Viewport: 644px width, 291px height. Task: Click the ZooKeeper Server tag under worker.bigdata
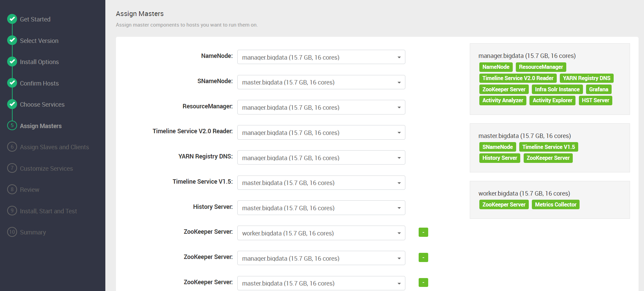tap(504, 204)
